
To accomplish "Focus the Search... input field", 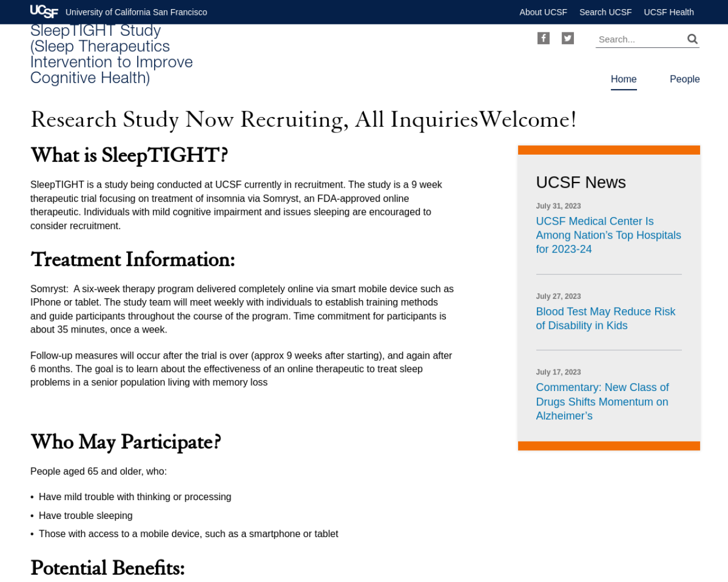I will click(x=640, y=39).
